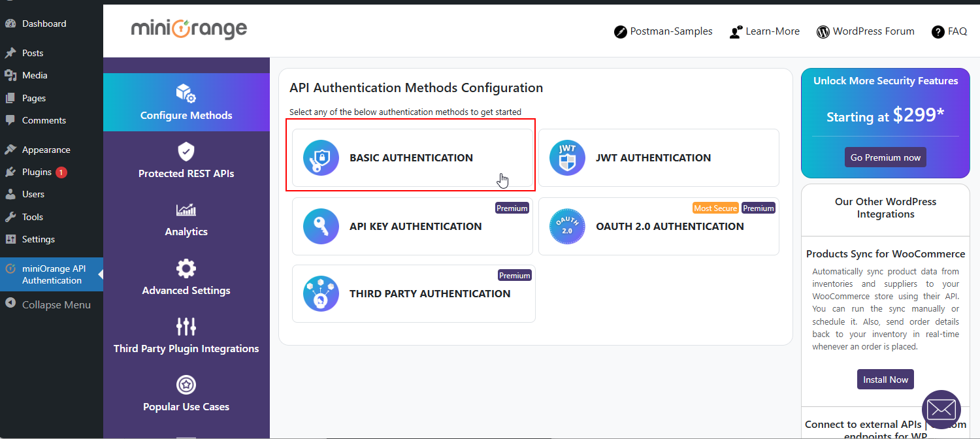Open the Plugins menu in WordPress sidebar

pyautogui.click(x=37, y=172)
